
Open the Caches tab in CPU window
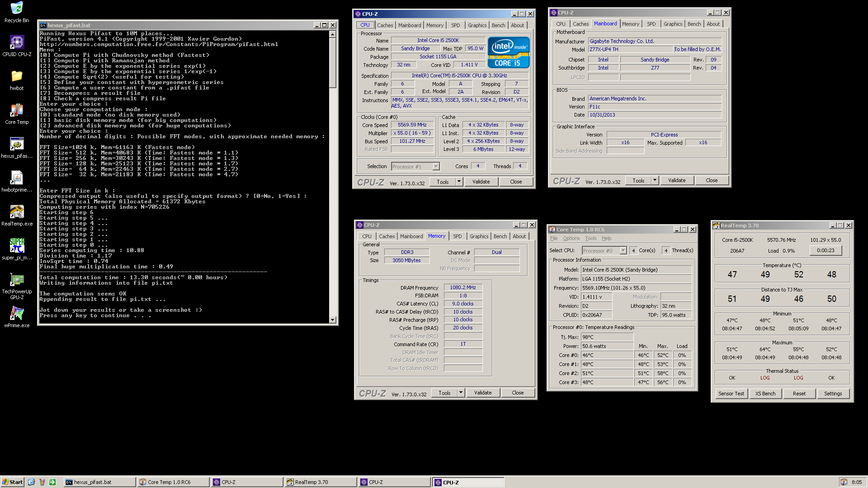click(x=385, y=25)
